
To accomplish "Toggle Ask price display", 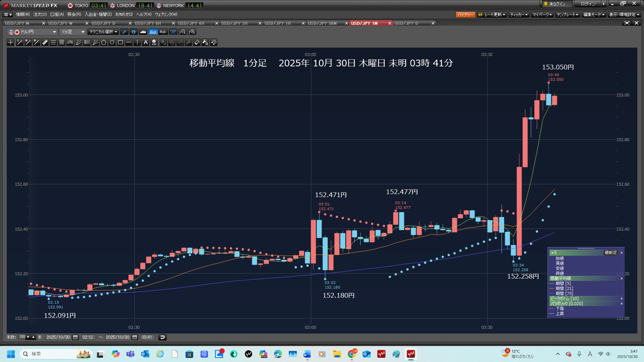I will (163, 32).
